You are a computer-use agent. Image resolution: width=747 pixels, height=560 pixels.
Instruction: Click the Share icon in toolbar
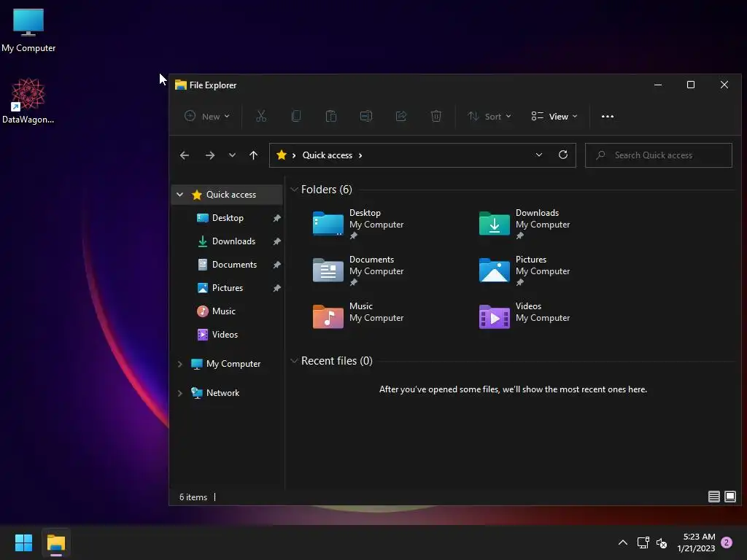(x=401, y=116)
